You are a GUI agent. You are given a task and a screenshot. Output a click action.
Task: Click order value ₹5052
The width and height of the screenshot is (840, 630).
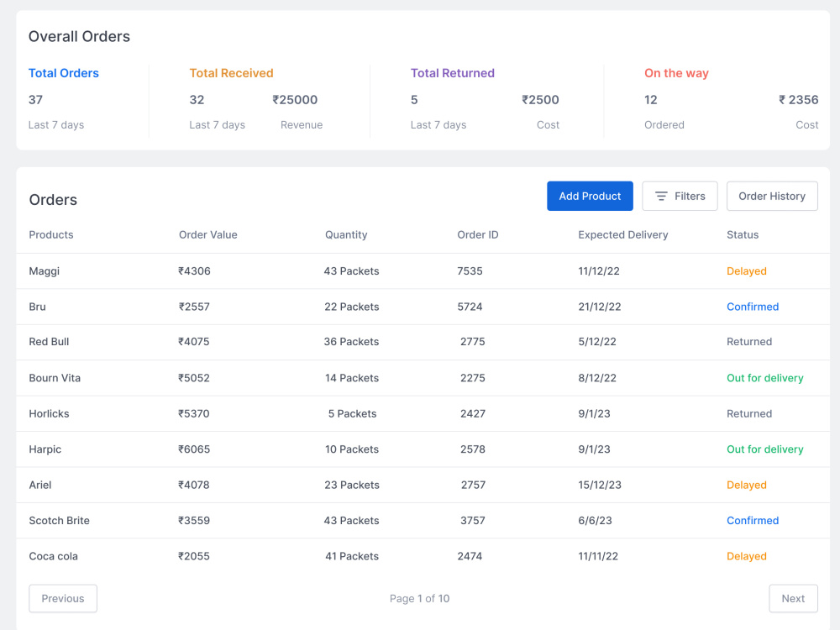tap(194, 378)
